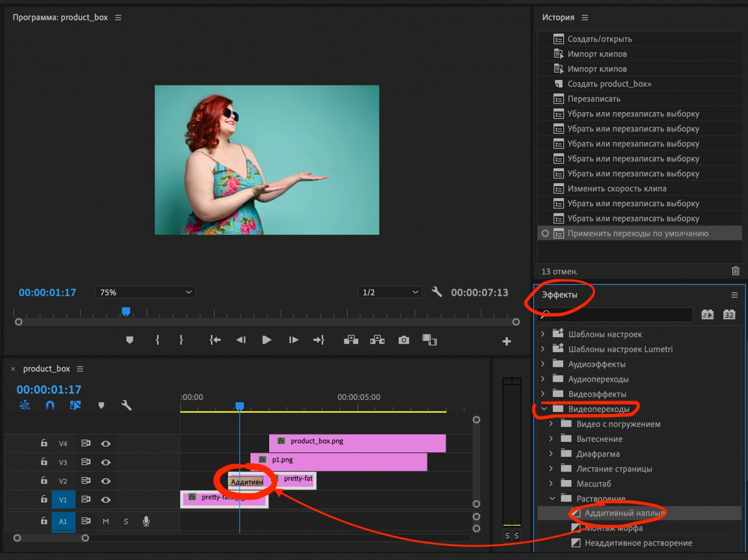This screenshot has height=560, width=748.
Task: Hide track V1 output eye
Action: [x=106, y=500]
